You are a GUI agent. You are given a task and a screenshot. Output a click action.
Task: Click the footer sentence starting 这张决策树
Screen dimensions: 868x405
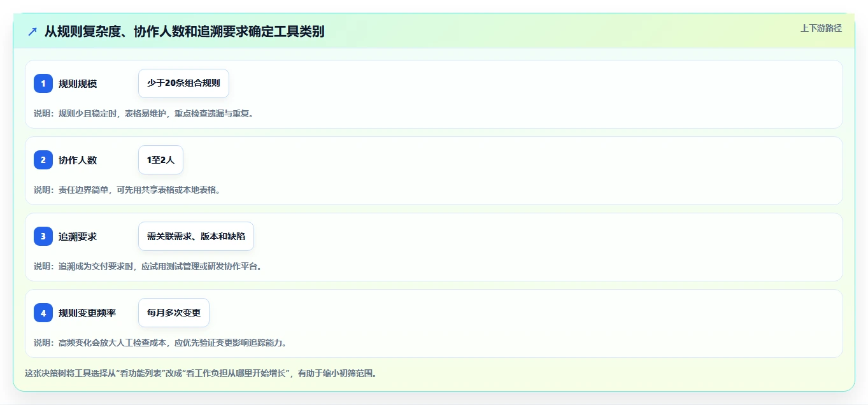click(x=201, y=373)
